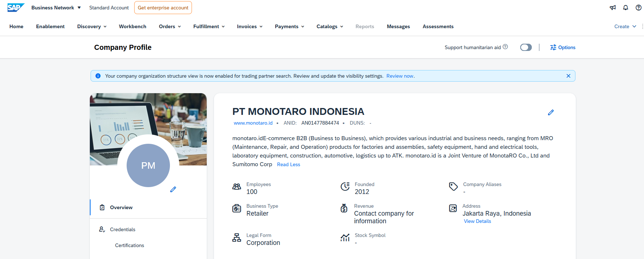Expand the Invoices menu
644x259 pixels.
tap(250, 26)
